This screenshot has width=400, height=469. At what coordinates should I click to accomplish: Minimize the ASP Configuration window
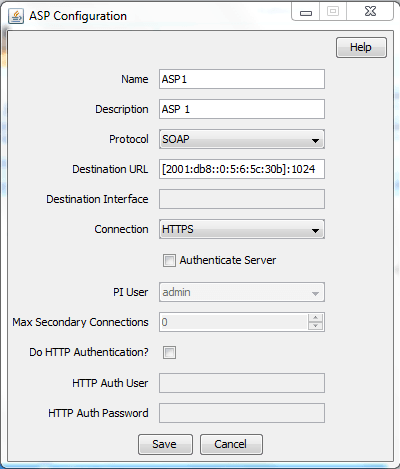click(x=306, y=12)
